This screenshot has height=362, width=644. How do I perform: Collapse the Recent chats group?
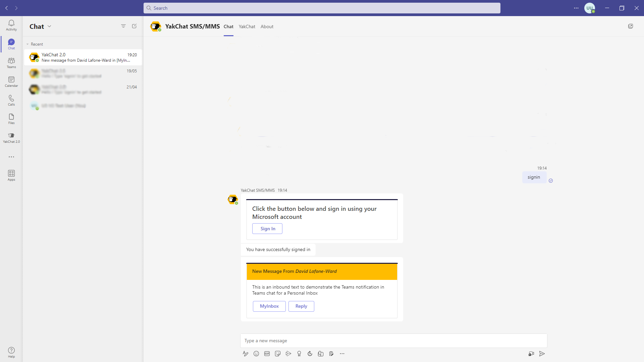(28, 44)
